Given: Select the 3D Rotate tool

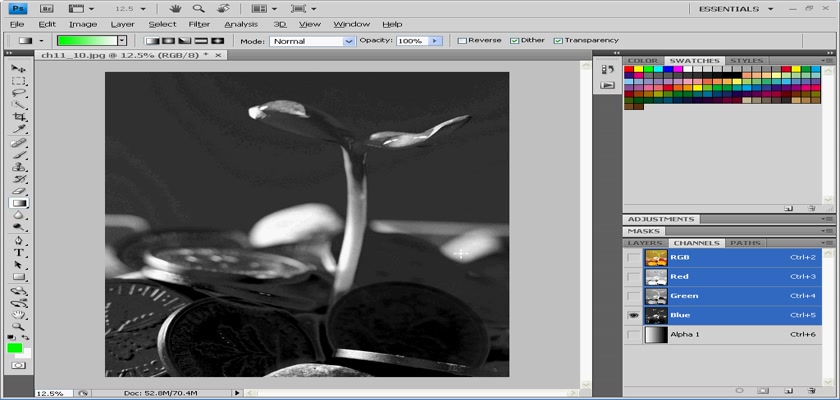Looking at the screenshot, I should pyautogui.click(x=19, y=291).
